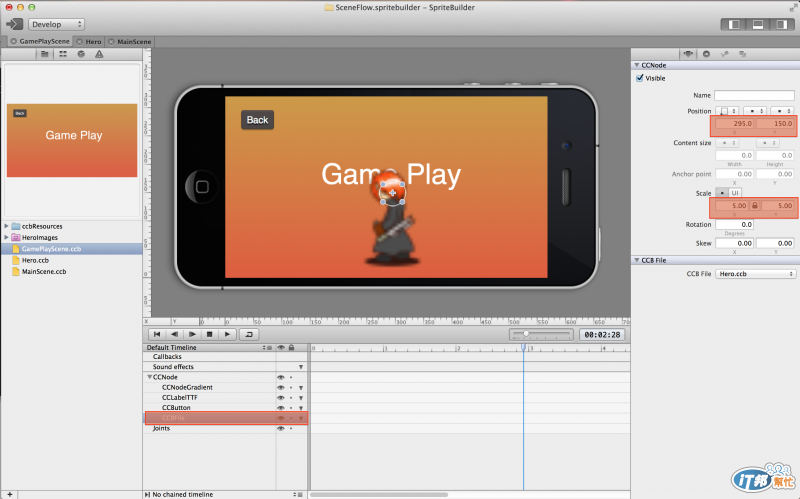Click the Name input field

tap(754, 95)
